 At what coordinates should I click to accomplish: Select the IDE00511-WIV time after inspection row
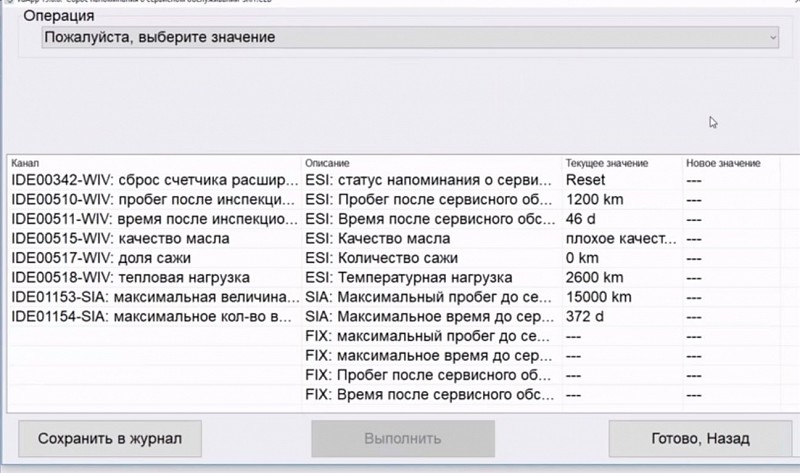(155, 219)
